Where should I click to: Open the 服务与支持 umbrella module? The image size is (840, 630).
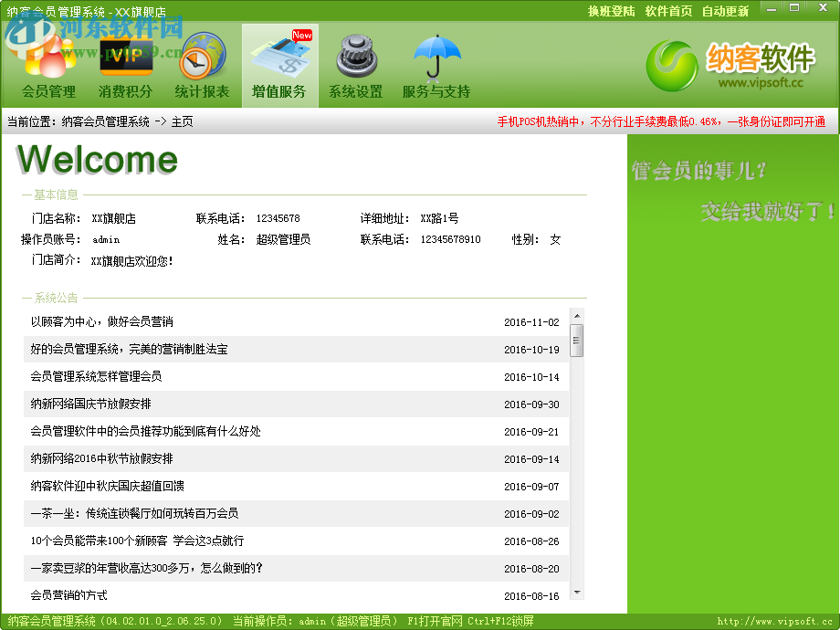[436, 64]
